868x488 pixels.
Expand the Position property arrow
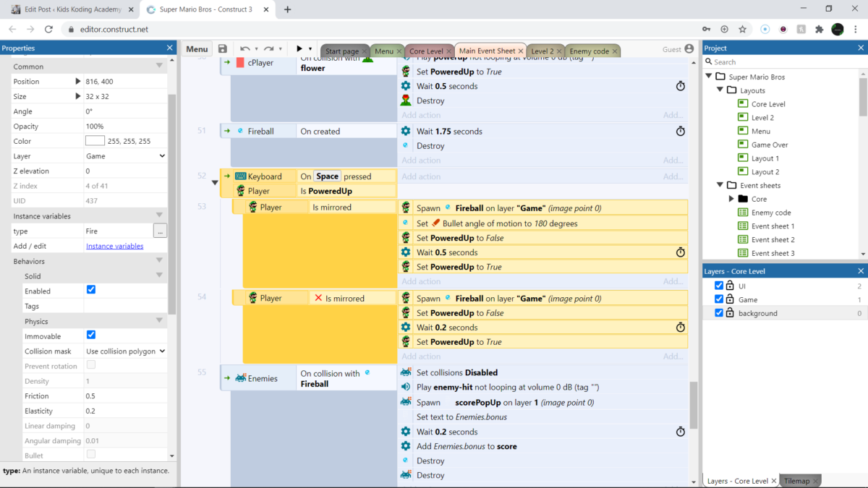(x=78, y=82)
